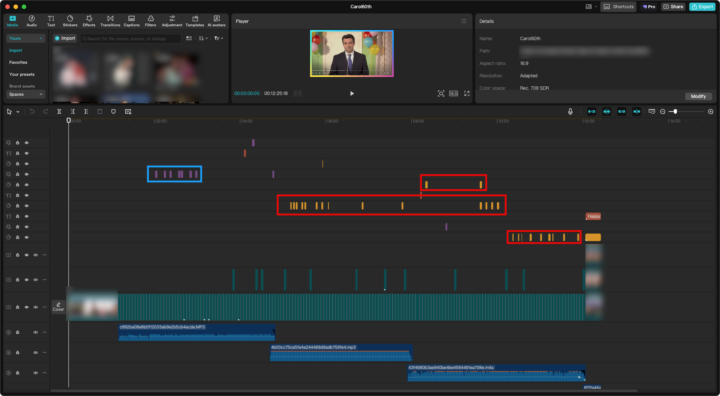Click the Delete right trim tool
The height and width of the screenshot is (396, 720).
86,112
